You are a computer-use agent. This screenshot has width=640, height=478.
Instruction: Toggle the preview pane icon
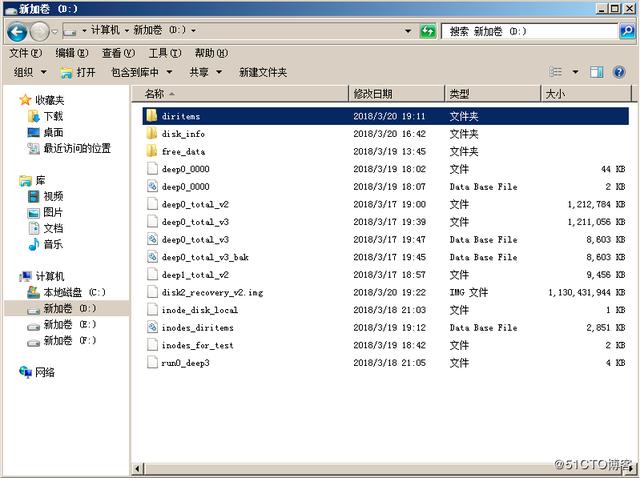pos(596,72)
